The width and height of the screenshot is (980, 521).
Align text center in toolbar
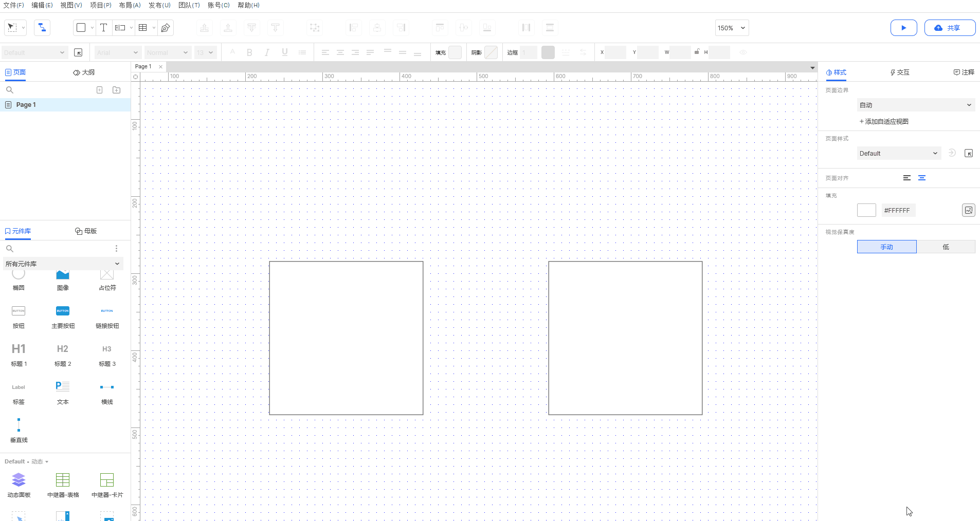pyautogui.click(x=340, y=52)
